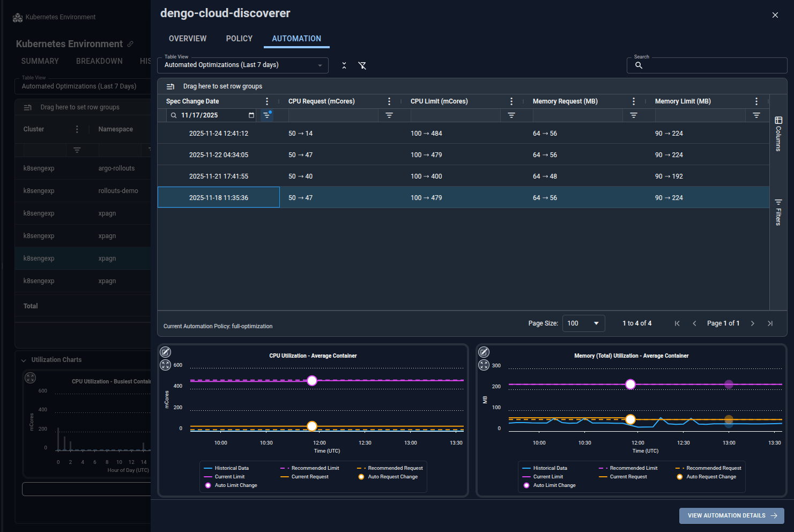Open Page Size dropdown
The height and width of the screenshot is (532, 794).
point(583,323)
